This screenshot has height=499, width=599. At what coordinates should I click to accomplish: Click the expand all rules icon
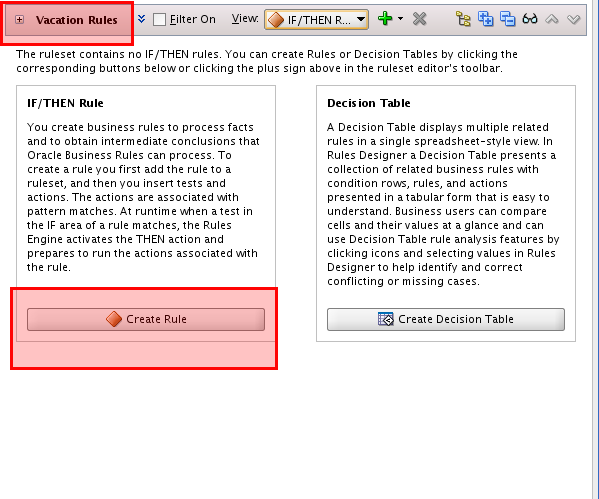(x=486, y=19)
